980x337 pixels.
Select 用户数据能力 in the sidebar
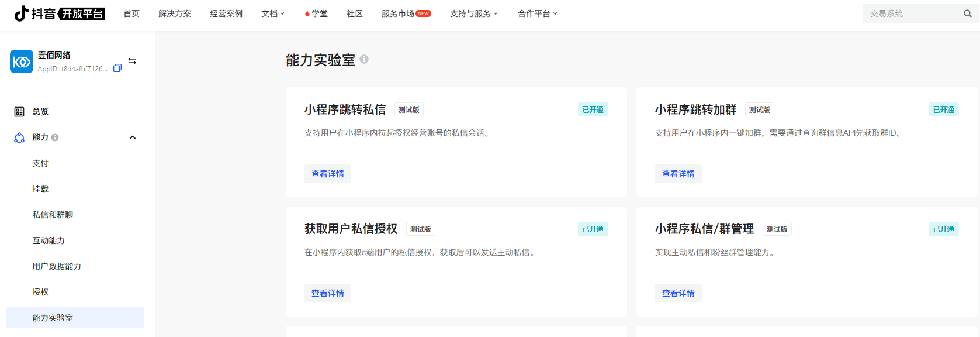pyautogui.click(x=57, y=266)
